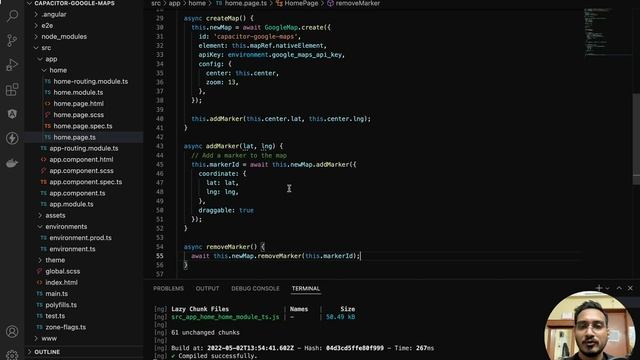Click the editor vertical scrollbar thumb
The width and height of the screenshot is (640, 360).
[x=636, y=139]
